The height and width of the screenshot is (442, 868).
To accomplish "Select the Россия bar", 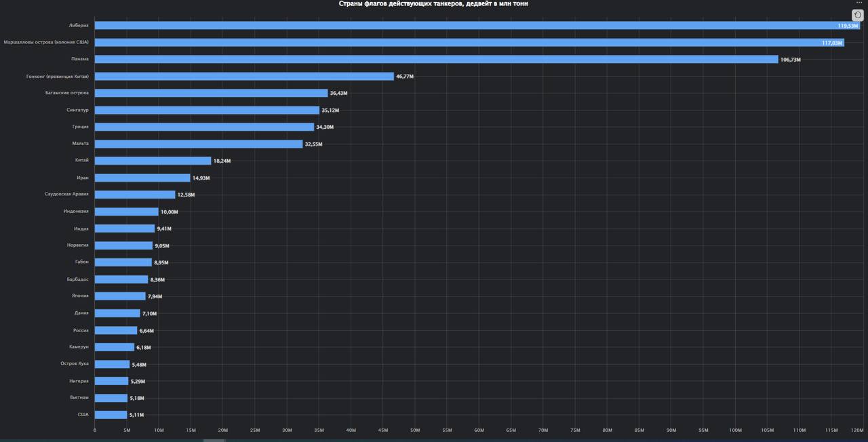I will (x=115, y=330).
